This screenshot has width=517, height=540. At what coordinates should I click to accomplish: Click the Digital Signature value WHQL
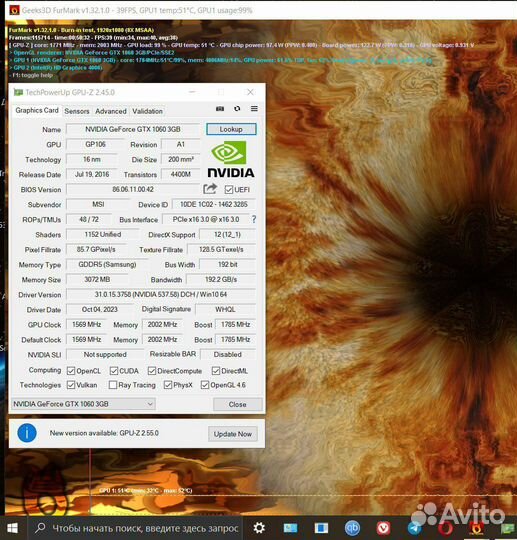click(226, 309)
